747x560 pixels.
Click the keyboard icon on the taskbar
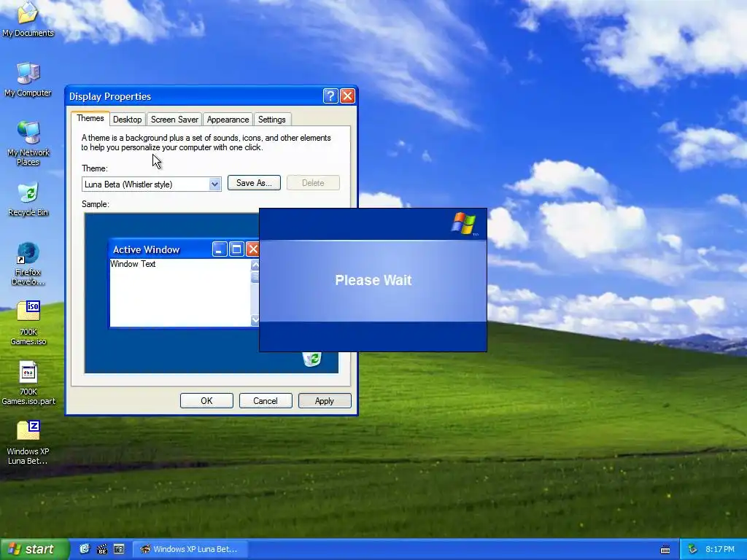coord(665,550)
